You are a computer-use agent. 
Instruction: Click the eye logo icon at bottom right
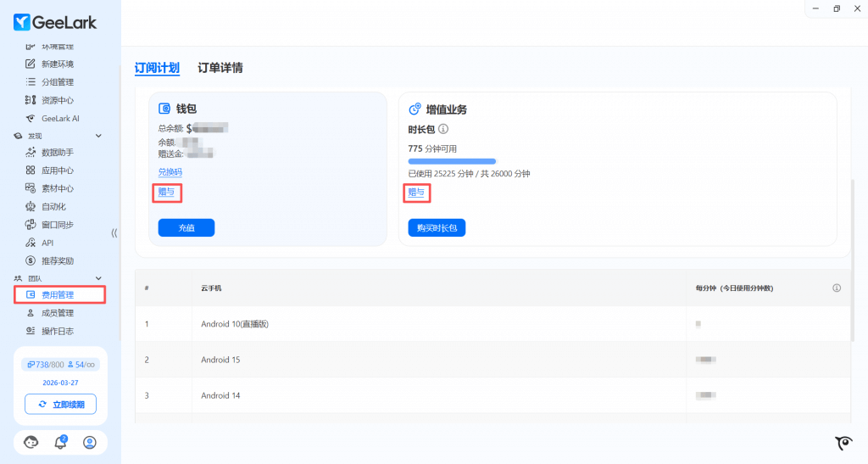point(843,443)
